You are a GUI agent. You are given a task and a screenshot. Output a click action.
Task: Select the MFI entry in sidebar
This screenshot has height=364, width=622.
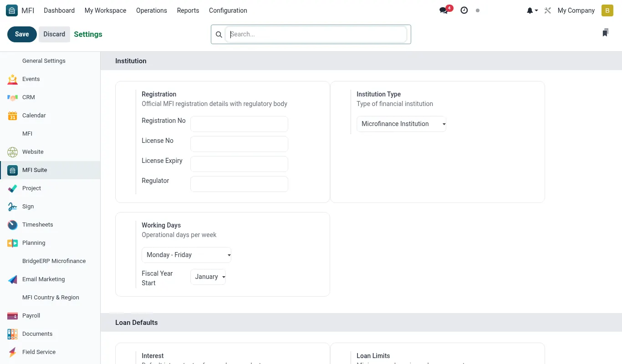27,134
